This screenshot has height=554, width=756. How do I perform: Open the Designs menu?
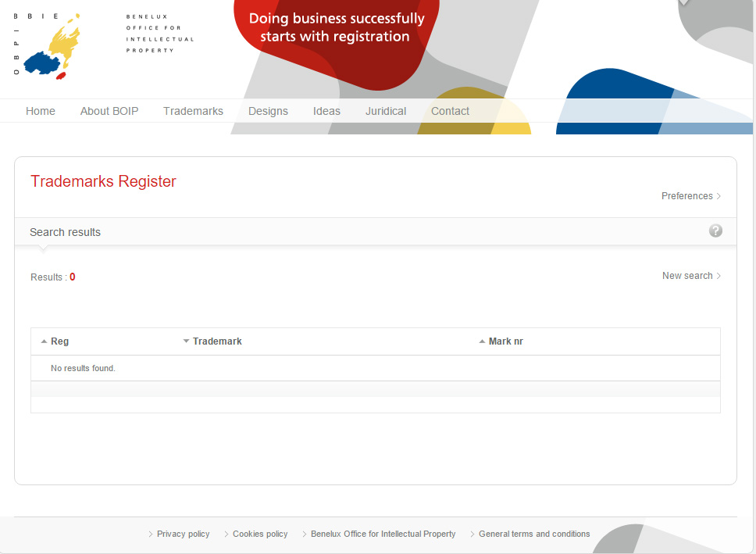268,111
